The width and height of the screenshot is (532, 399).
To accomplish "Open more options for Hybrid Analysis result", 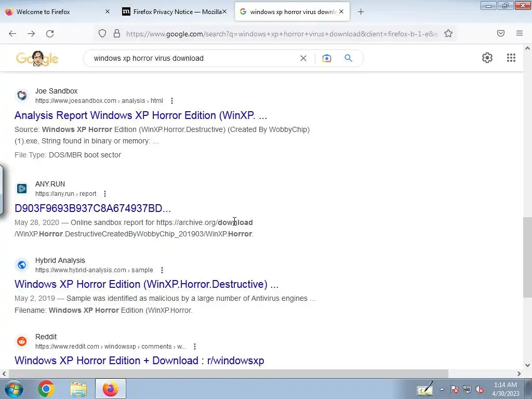I will (x=162, y=270).
